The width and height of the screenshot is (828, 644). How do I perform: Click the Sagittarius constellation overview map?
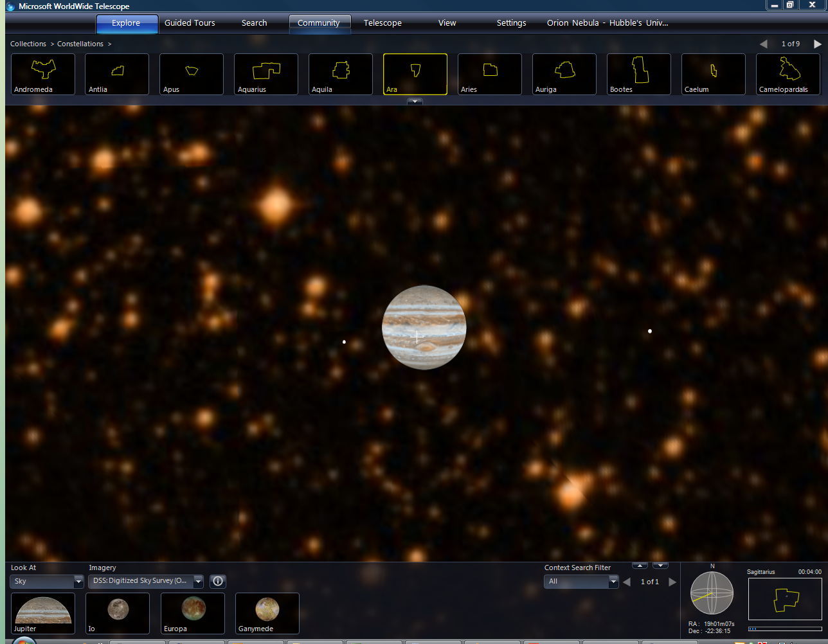(785, 600)
